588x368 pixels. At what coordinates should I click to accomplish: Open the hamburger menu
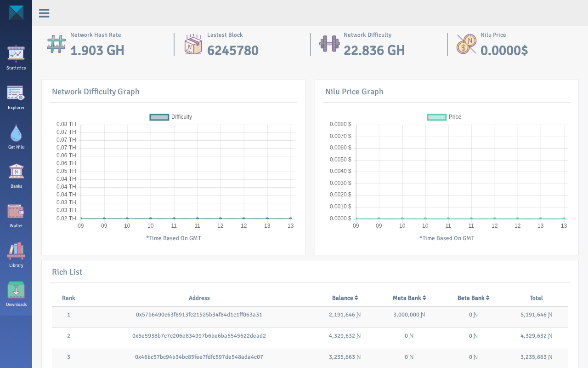pyautogui.click(x=44, y=13)
